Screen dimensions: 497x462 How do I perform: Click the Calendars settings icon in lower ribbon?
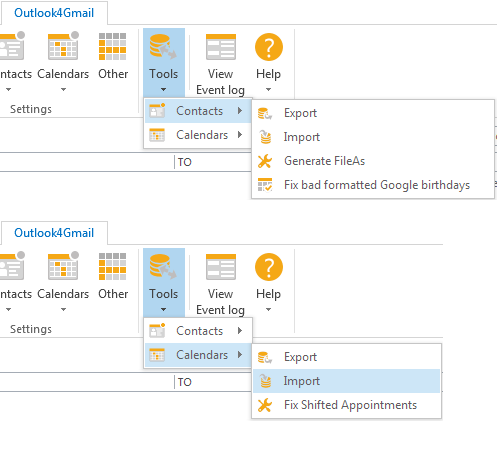[x=63, y=266]
